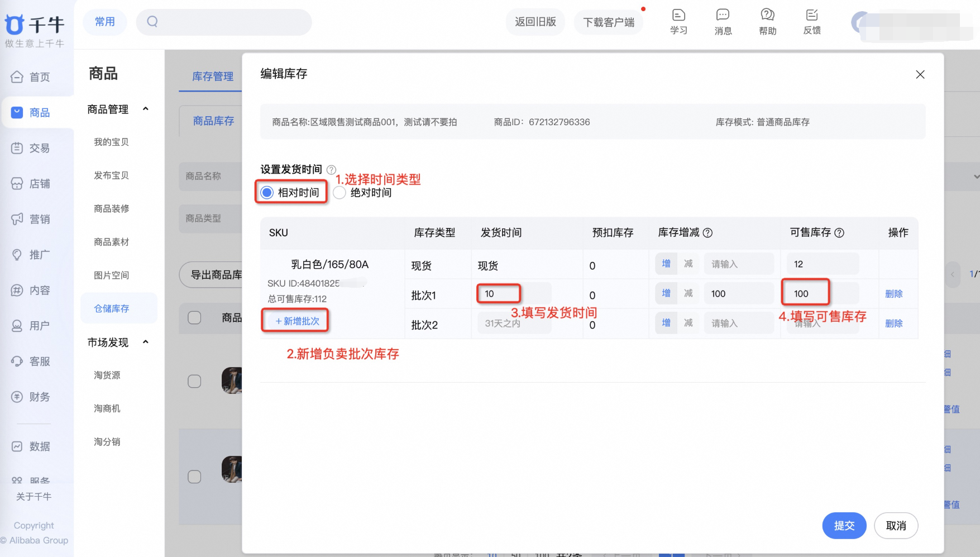Collapse the 商品管理 menu group
Screen dimensions: 980x557
[146, 109]
